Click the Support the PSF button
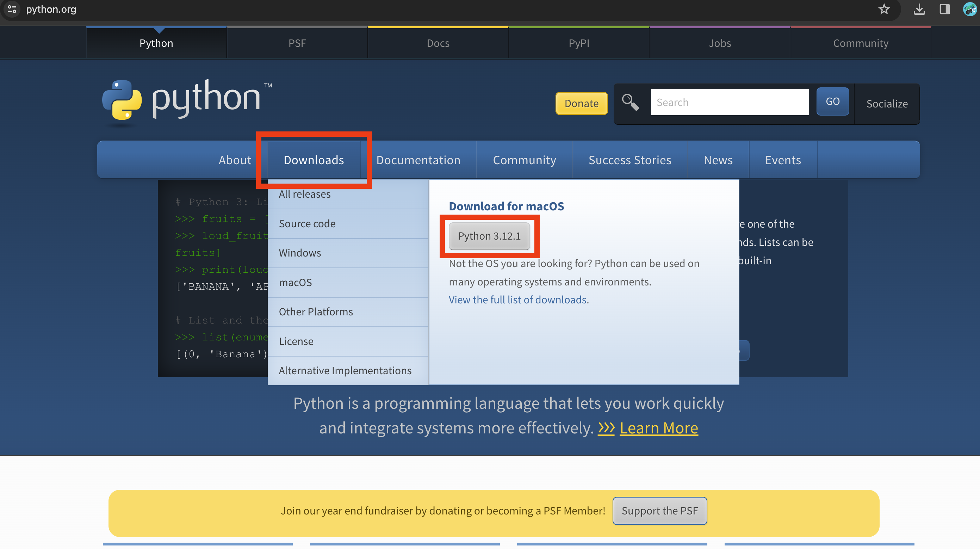Screen dimensions: 980x549 pyautogui.click(x=659, y=511)
